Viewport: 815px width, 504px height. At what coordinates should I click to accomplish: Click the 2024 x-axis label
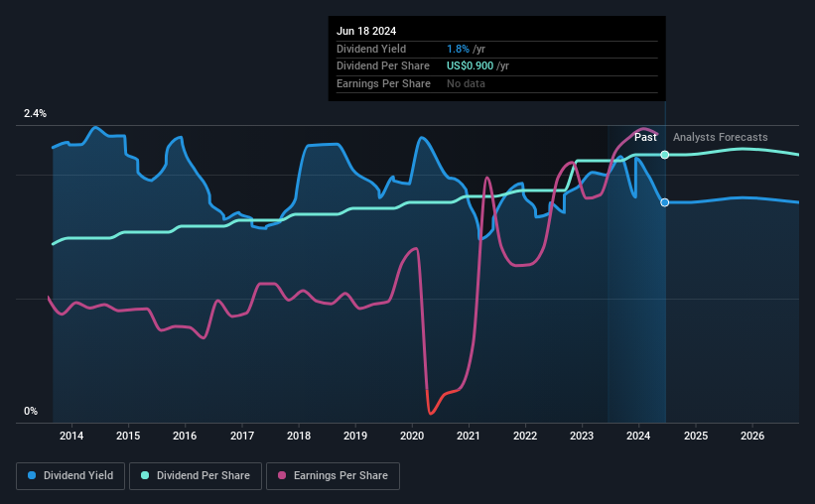[638, 436]
